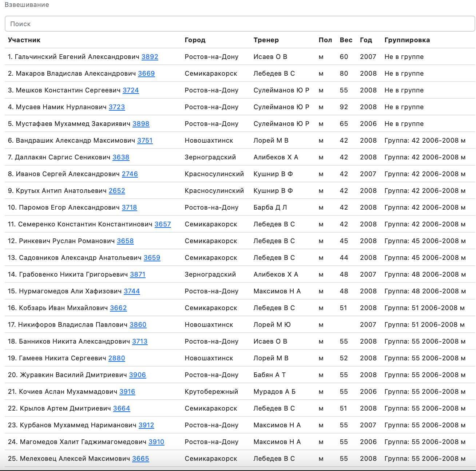Open link 2652 for Крутых Антип
The width and height of the screenshot is (476, 471).
117,191
